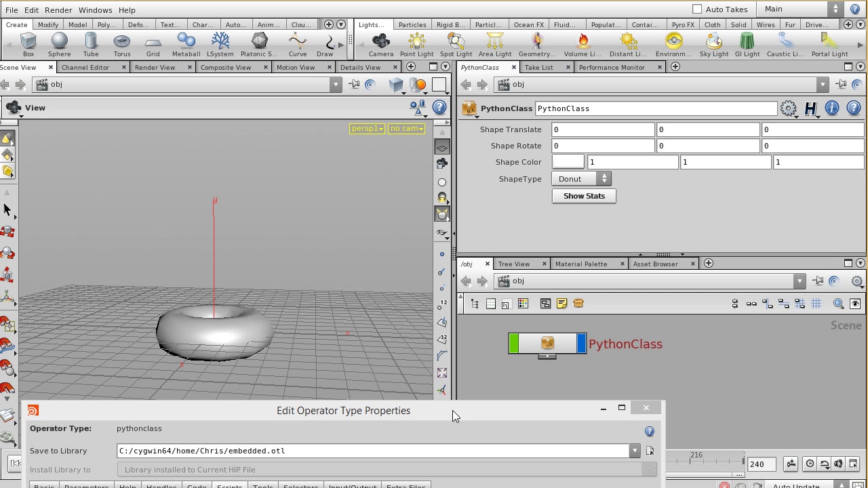The height and width of the screenshot is (488, 868).
Task: Open the Asset Browser tab
Action: click(655, 264)
